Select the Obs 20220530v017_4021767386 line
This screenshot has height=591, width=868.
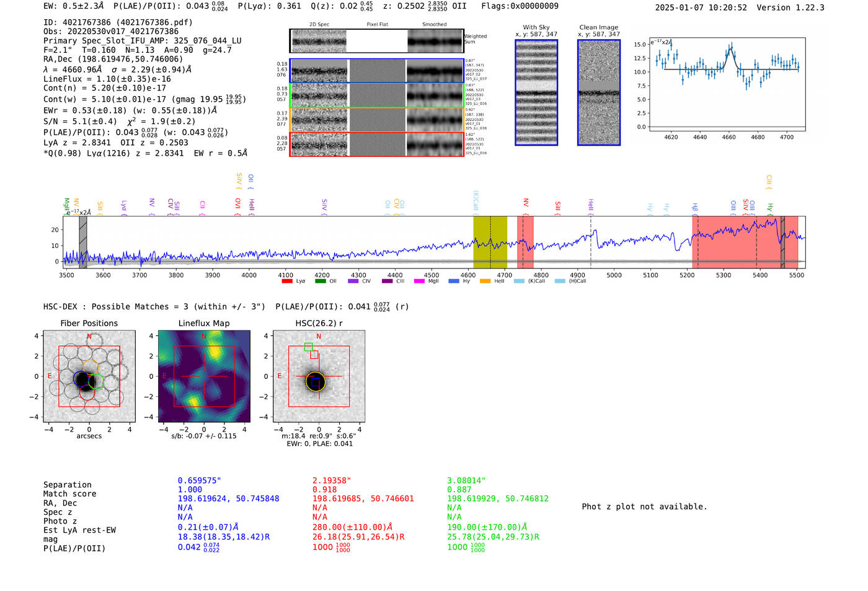pos(111,32)
